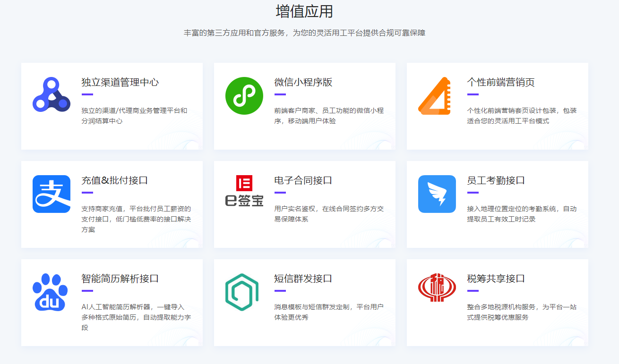The image size is (619, 364).
Task: Open the 员工考勤接口 title
Action: click(496, 180)
